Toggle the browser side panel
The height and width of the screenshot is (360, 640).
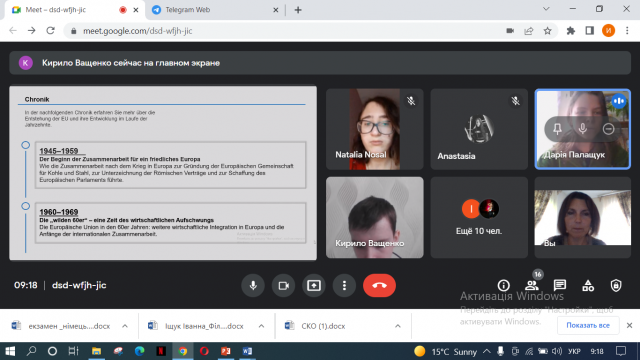589,31
